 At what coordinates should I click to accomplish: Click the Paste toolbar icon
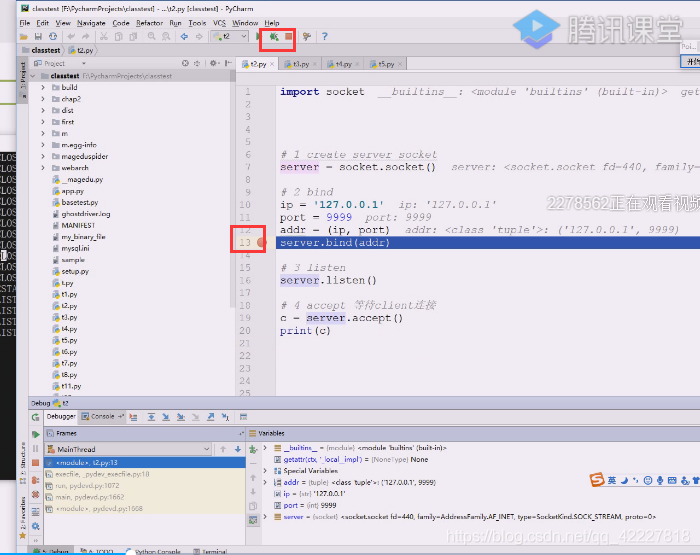click(x=133, y=37)
